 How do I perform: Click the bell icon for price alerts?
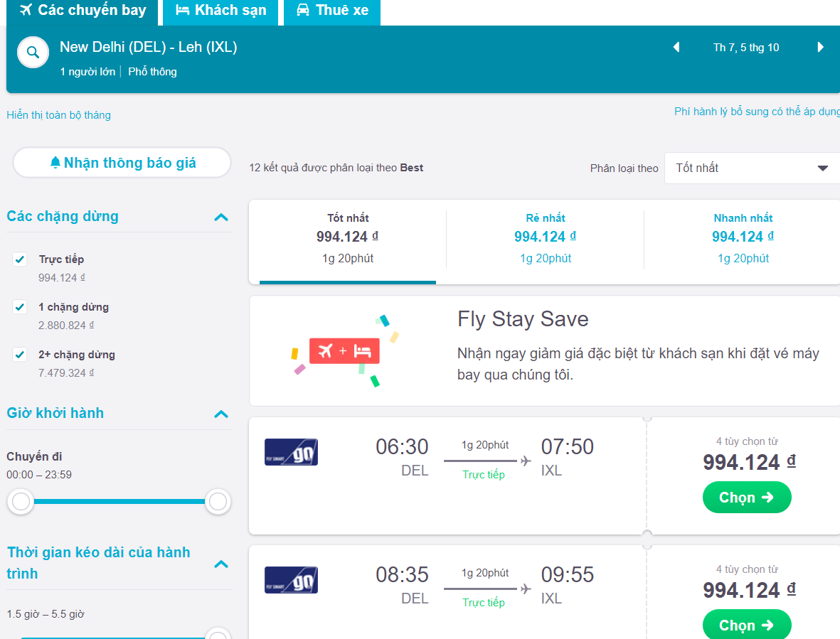55,162
